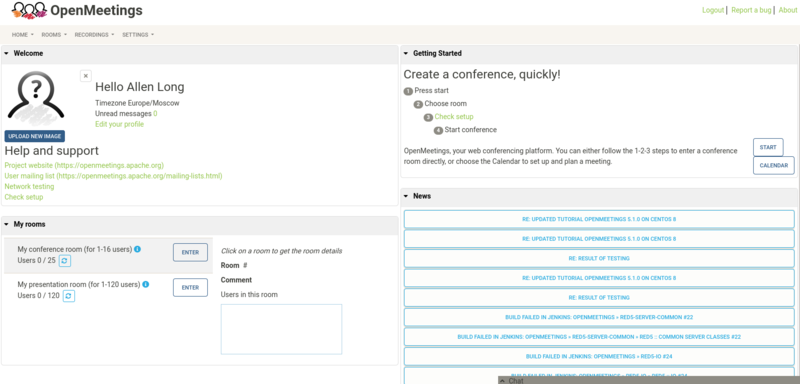This screenshot has height=384, width=800.
Task: Open the Recordings menu
Action: click(x=94, y=35)
